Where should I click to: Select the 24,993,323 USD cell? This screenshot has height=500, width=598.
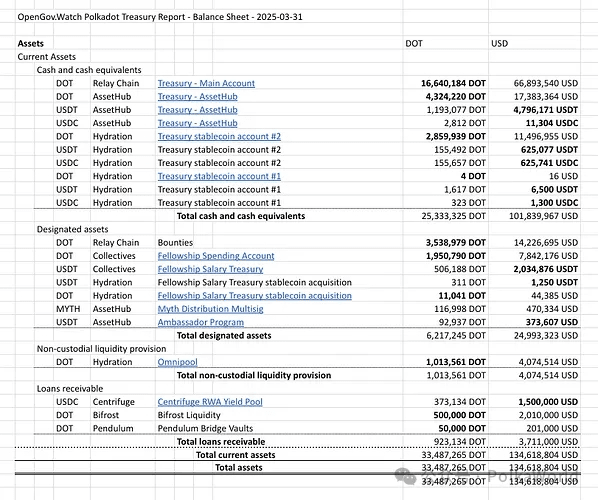[x=546, y=336]
